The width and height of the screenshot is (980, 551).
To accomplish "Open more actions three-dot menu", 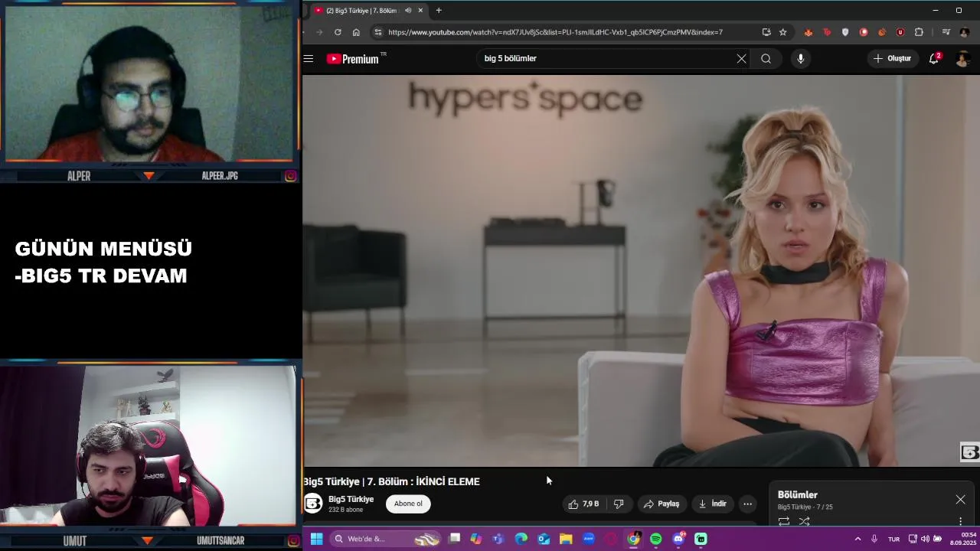I will point(747,504).
